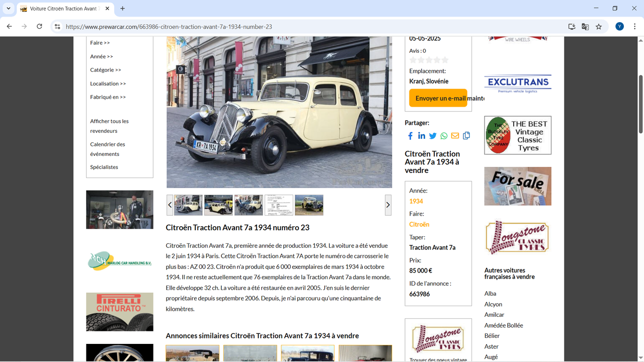This screenshot has width=644, height=362.
Task: Expand the Localisation >> filter
Action: (x=108, y=83)
